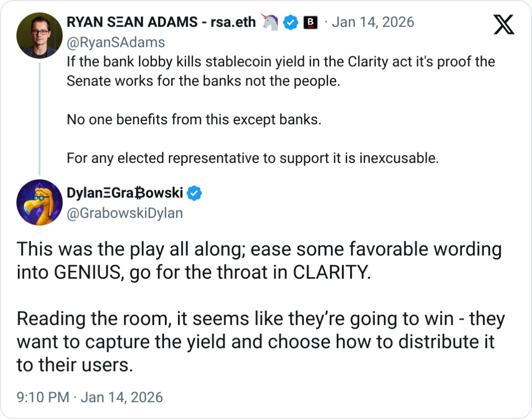Click Dylan's blue verified checkmark badge
Viewport: 532px width, 419px height.
pyautogui.click(x=194, y=194)
